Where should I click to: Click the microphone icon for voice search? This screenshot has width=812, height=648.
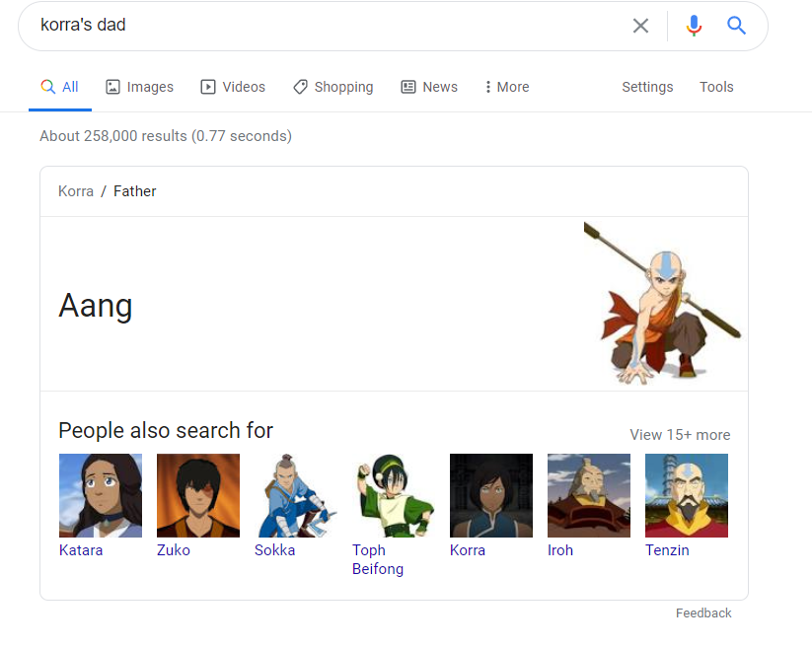(x=694, y=26)
